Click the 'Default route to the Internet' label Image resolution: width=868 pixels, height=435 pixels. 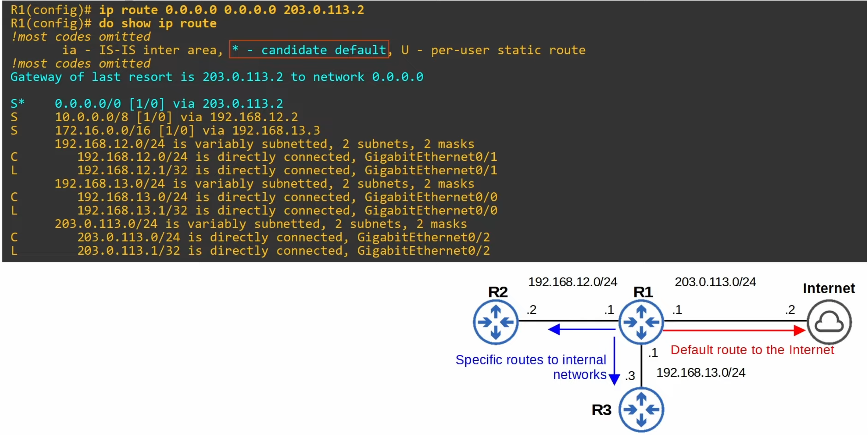tap(752, 350)
